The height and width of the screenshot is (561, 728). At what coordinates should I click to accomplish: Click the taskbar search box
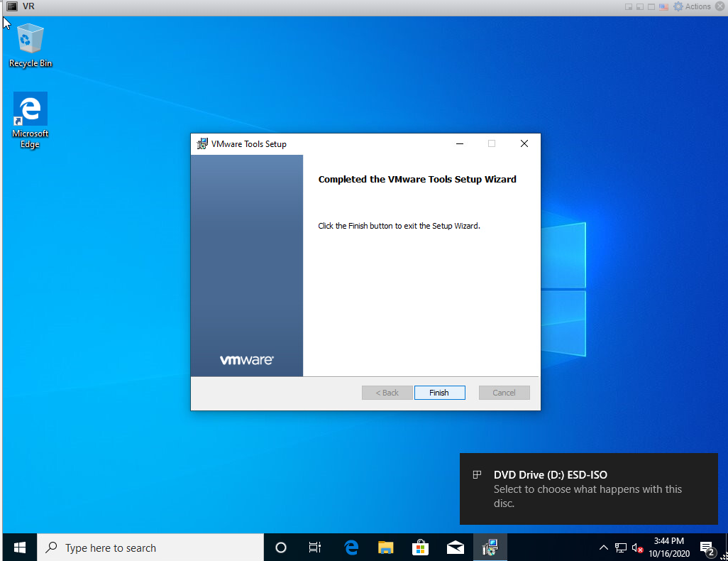[x=150, y=548]
